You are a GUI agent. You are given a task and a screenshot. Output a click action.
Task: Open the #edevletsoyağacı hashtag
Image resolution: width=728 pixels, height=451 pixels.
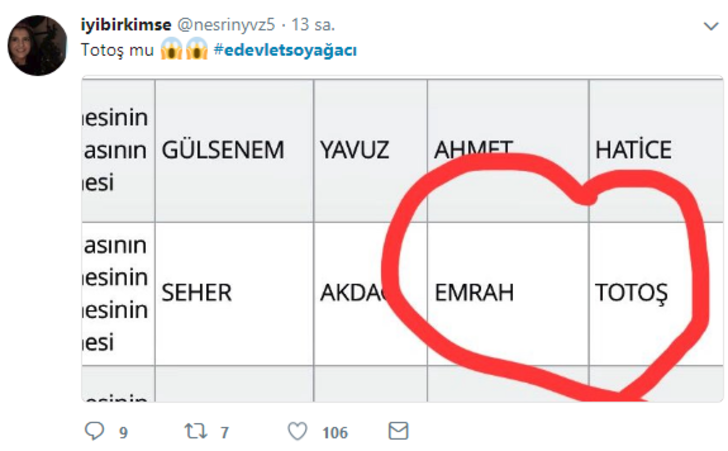point(285,50)
